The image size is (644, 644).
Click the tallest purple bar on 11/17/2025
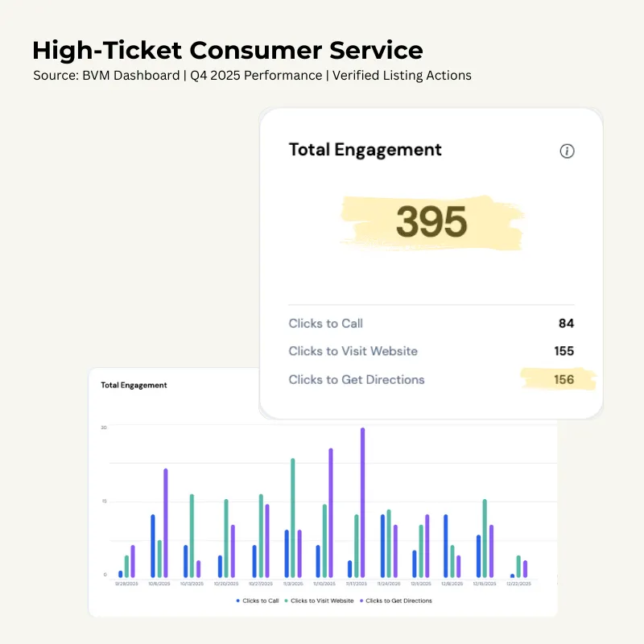tap(362, 499)
